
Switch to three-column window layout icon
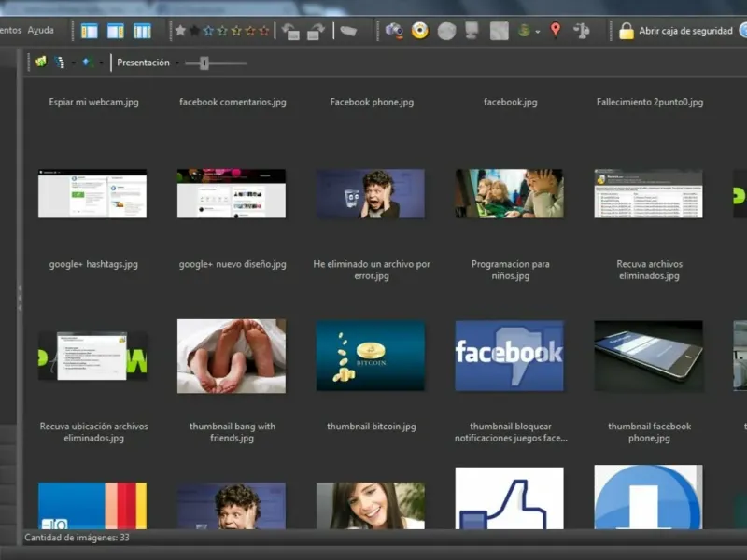(x=142, y=31)
